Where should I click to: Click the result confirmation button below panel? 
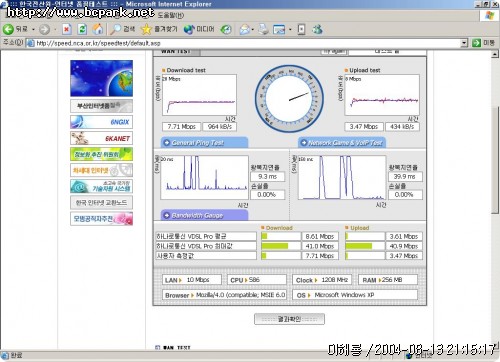[289, 319]
